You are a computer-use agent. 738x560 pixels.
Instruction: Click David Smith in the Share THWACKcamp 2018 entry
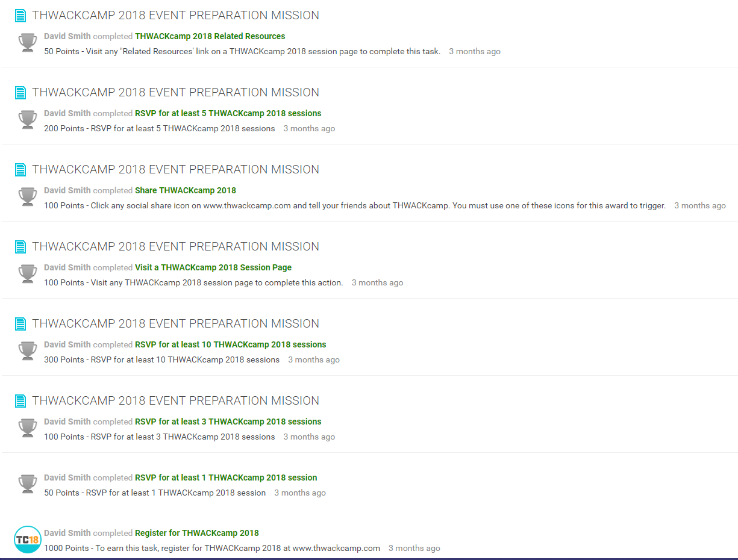[67, 190]
